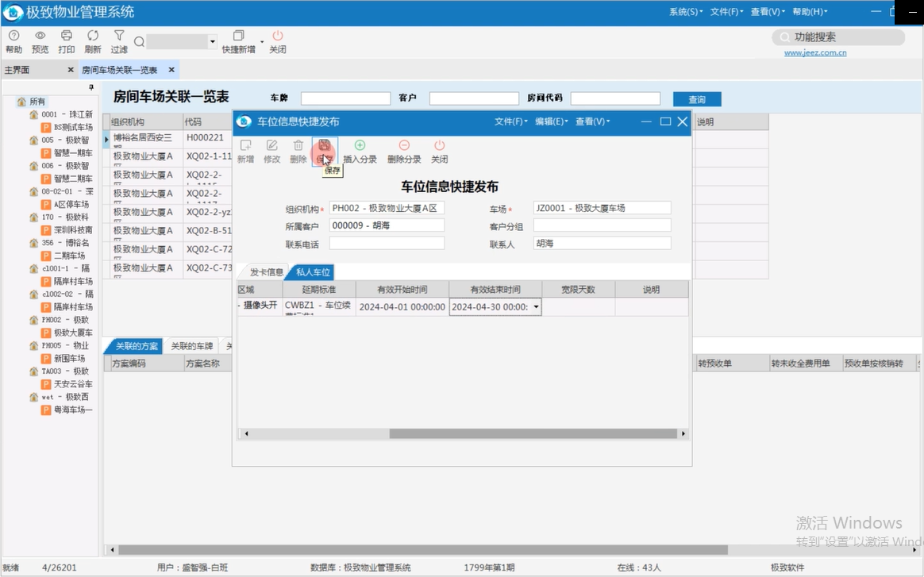Expand the main toolbar search combo box
Image resolution: width=924 pixels, height=577 pixels.
213,42
